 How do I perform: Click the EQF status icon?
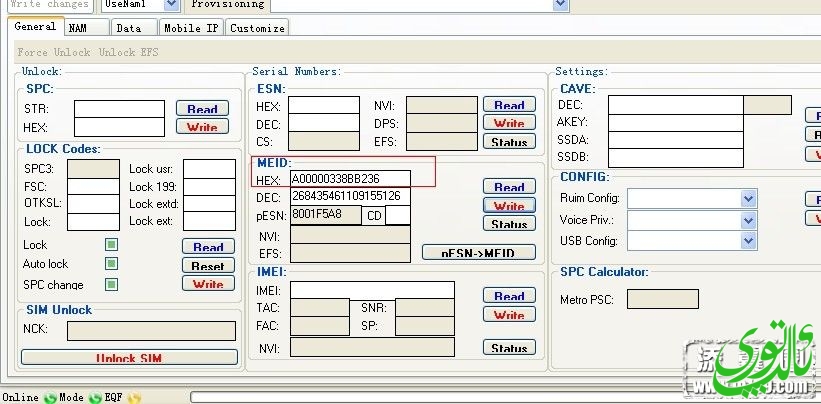pyautogui.click(x=134, y=398)
